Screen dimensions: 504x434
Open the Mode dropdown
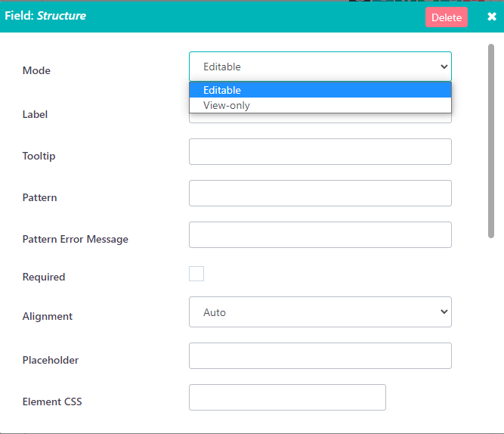(320, 67)
